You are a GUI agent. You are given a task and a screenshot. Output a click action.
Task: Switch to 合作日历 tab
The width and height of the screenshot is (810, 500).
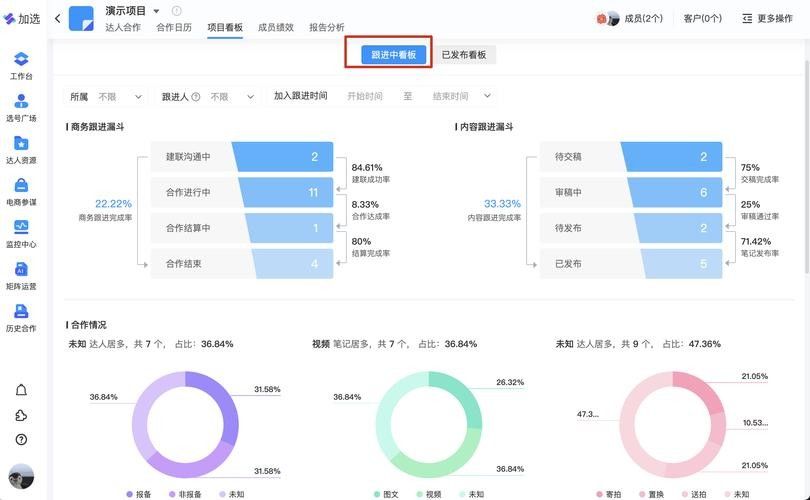pos(174,27)
